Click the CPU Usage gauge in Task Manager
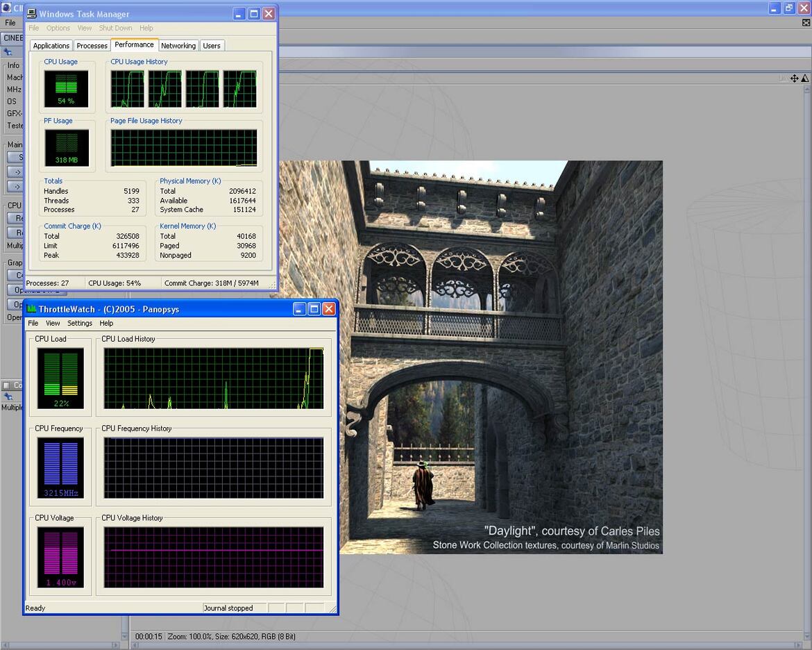The width and height of the screenshot is (812, 650). click(x=67, y=87)
